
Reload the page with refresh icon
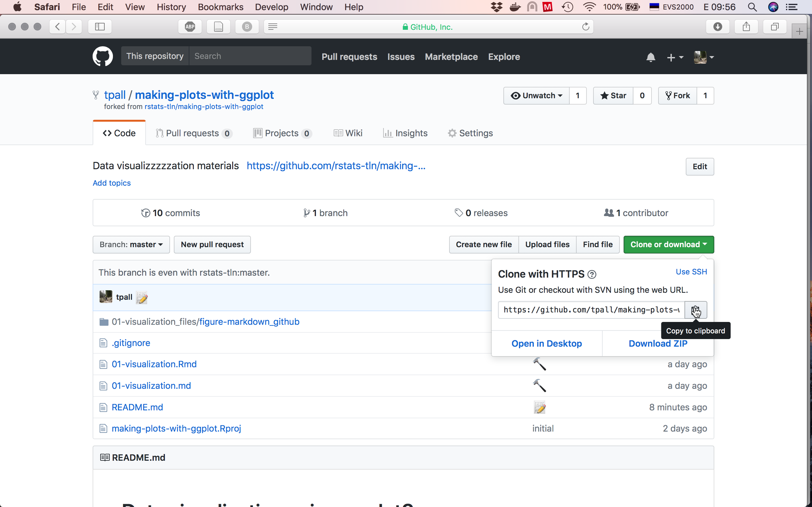click(x=586, y=27)
